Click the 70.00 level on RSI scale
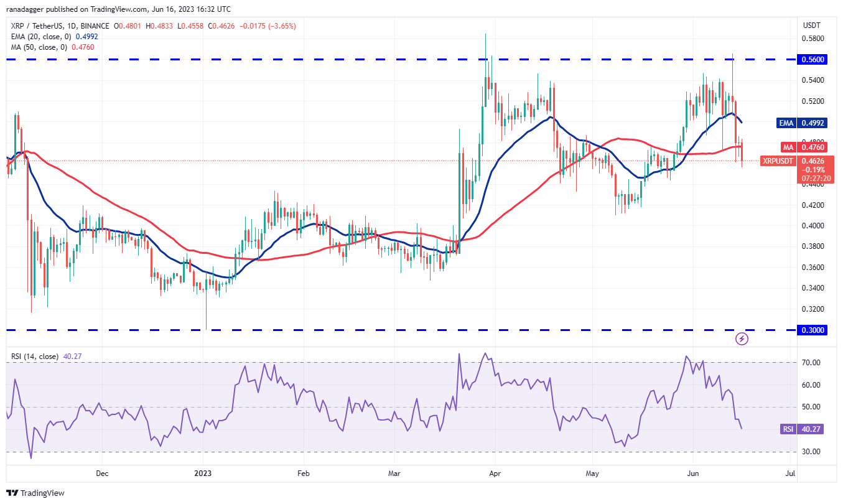Viewport: 843px width, 504px height. click(x=812, y=362)
